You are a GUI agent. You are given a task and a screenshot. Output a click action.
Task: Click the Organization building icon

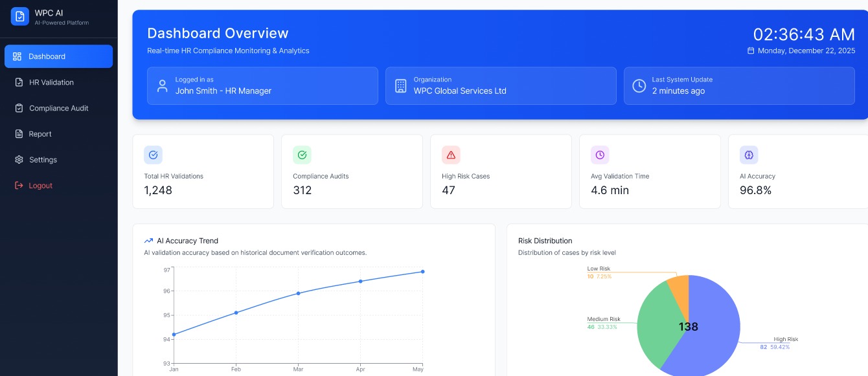(x=400, y=85)
